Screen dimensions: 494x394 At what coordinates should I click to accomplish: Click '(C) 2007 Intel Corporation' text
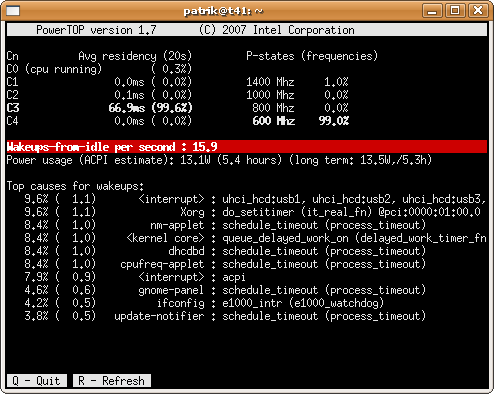(277, 30)
